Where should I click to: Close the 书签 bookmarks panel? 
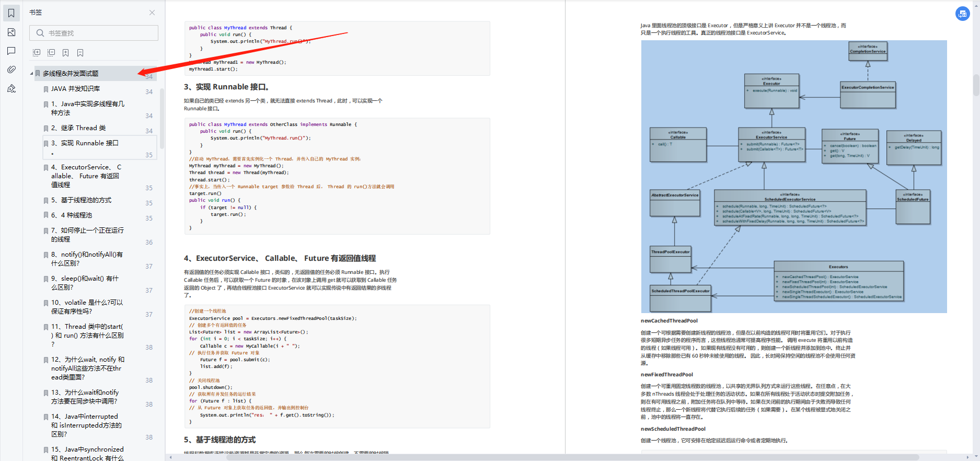coord(152,13)
